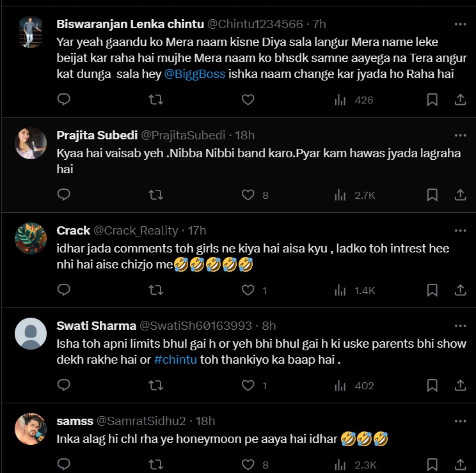Share Prajita Subedi's tweet

pyautogui.click(x=460, y=195)
